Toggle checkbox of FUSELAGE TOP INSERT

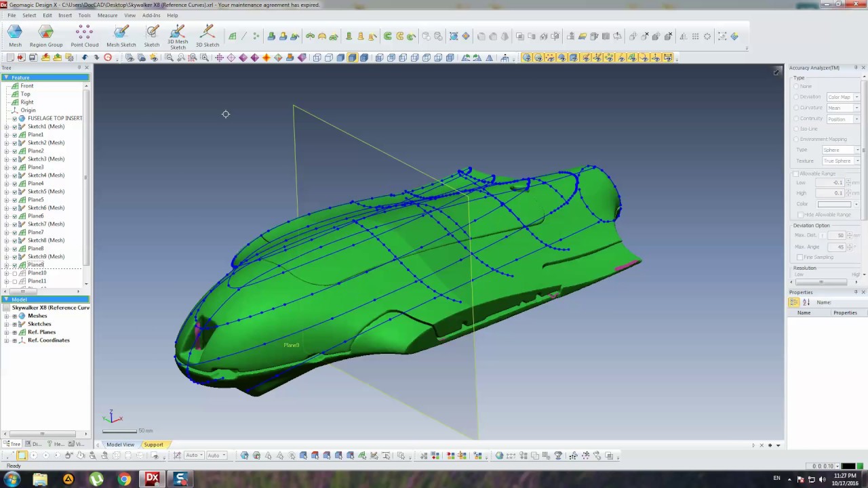[x=15, y=119]
